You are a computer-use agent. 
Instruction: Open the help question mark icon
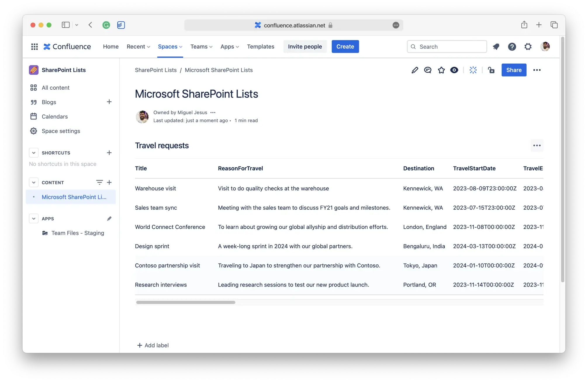point(512,47)
